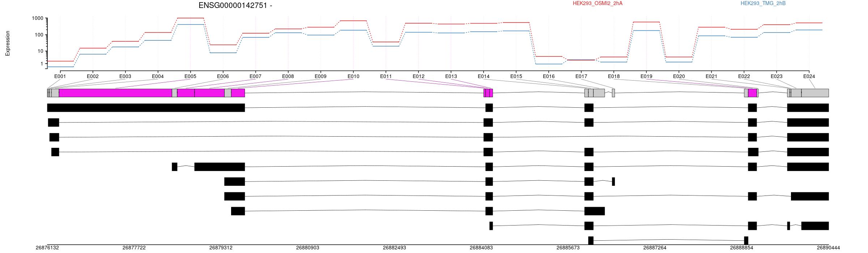The width and height of the screenshot is (868, 253).
Task: Click red OSMI2 expression line at E005 peak
Action: coord(190,18)
